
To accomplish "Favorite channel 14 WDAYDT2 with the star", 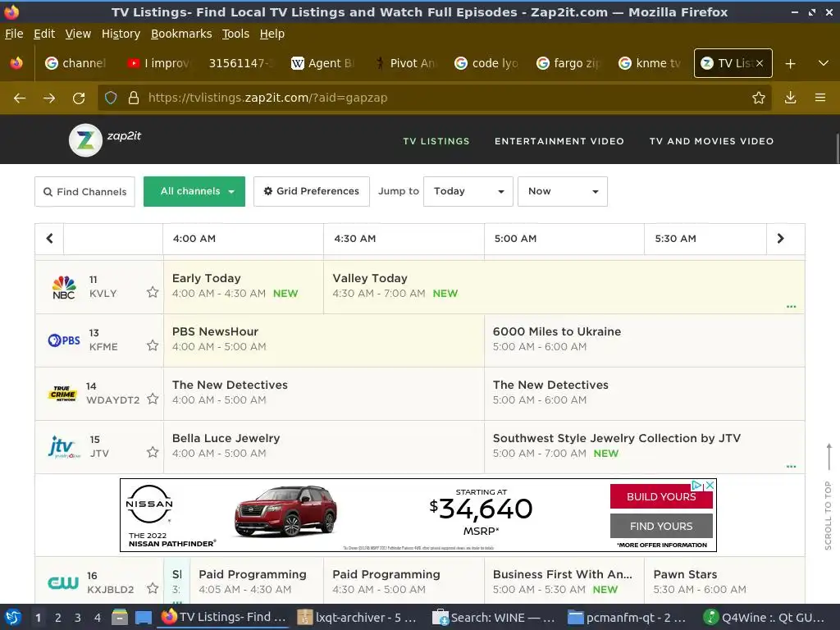I will pyautogui.click(x=153, y=399).
